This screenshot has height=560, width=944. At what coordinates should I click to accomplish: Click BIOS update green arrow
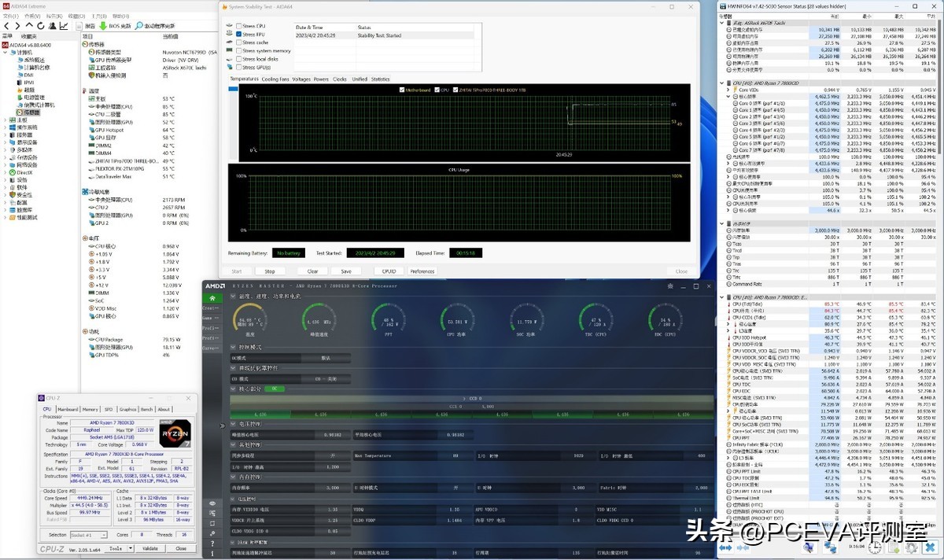coord(103,26)
